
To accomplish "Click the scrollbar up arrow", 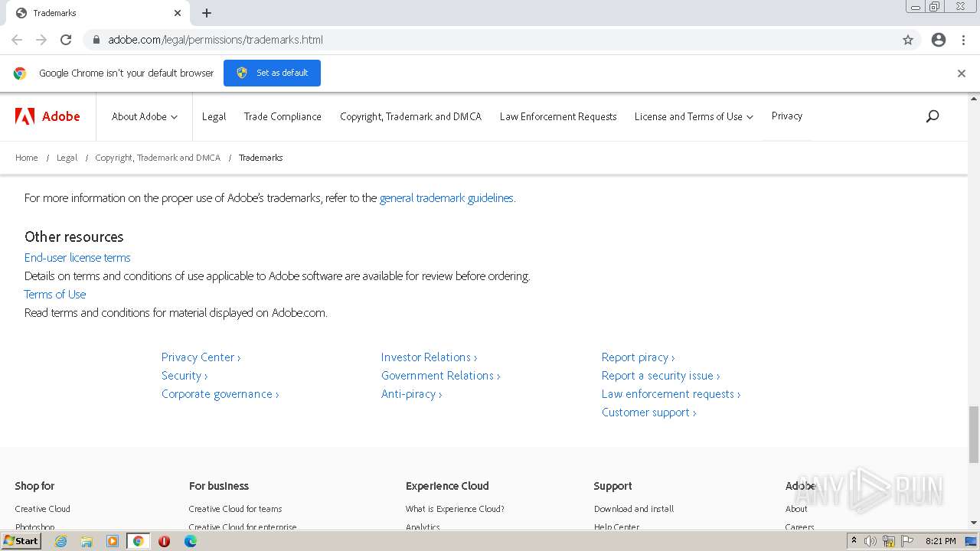I will pyautogui.click(x=974, y=99).
